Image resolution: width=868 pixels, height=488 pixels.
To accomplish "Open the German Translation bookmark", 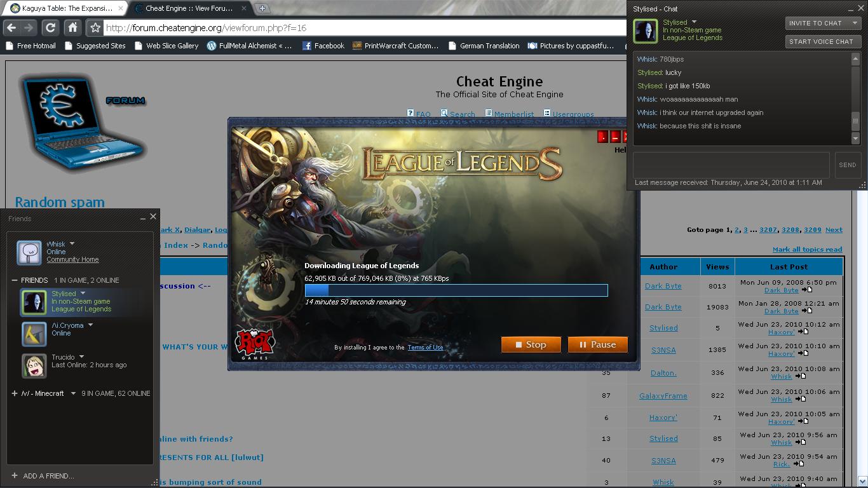I will pyautogui.click(x=484, y=46).
